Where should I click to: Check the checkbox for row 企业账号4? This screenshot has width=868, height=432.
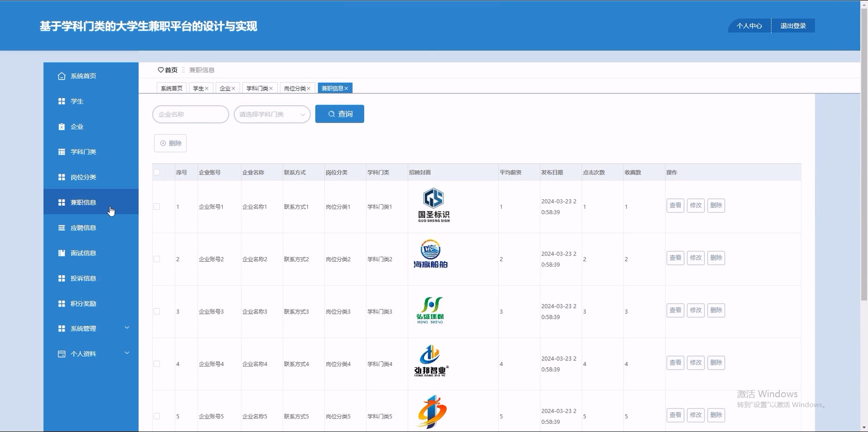[157, 364]
